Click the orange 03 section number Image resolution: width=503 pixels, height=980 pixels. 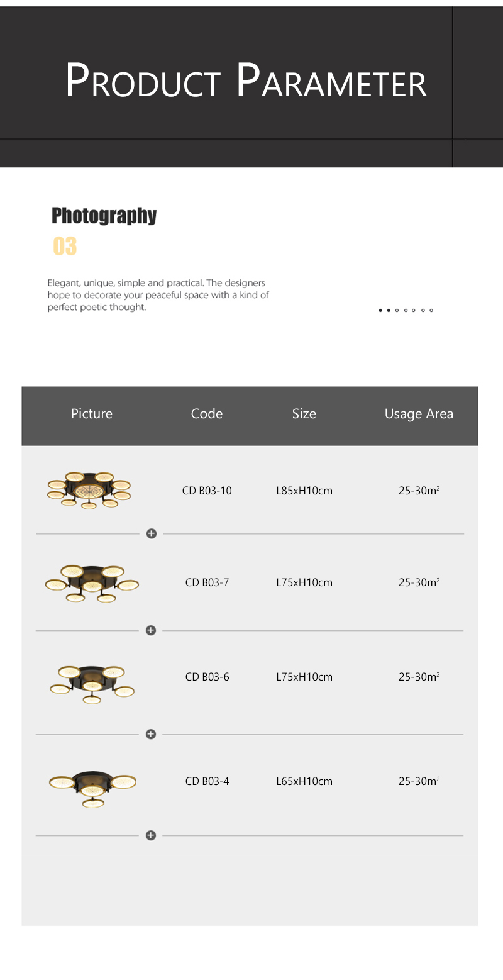pyautogui.click(x=65, y=247)
